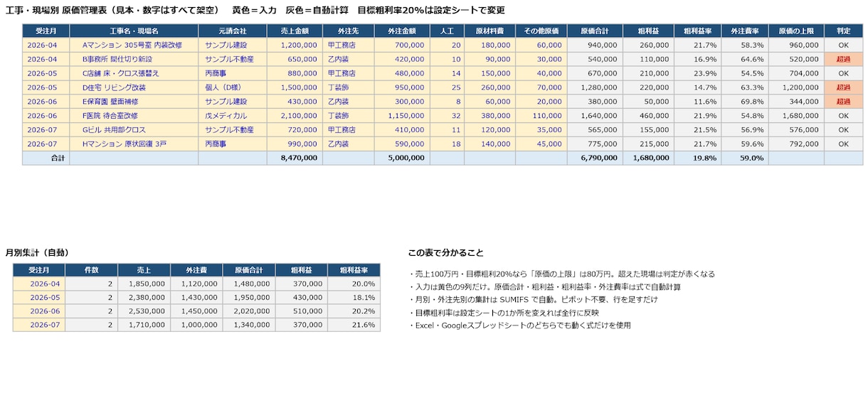This screenshot has width=868, height=403.
Task: Click total outsourcing rate 59.0% cell
Action: [744, 158]
